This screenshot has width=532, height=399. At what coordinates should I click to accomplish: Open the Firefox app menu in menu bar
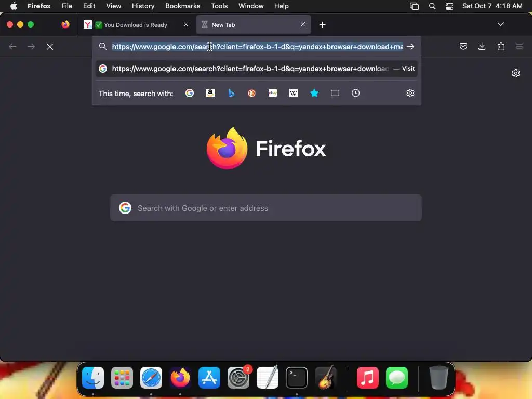[x=39, y=6]
